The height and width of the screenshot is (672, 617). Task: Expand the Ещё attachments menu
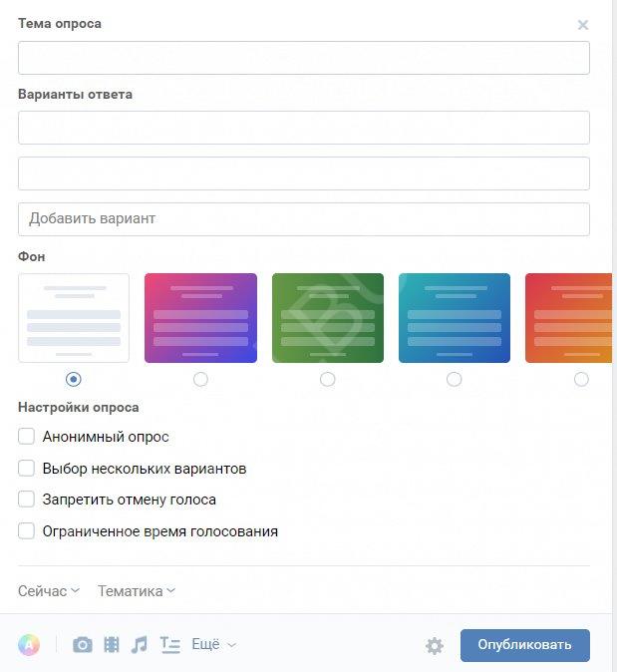[213, 644]
